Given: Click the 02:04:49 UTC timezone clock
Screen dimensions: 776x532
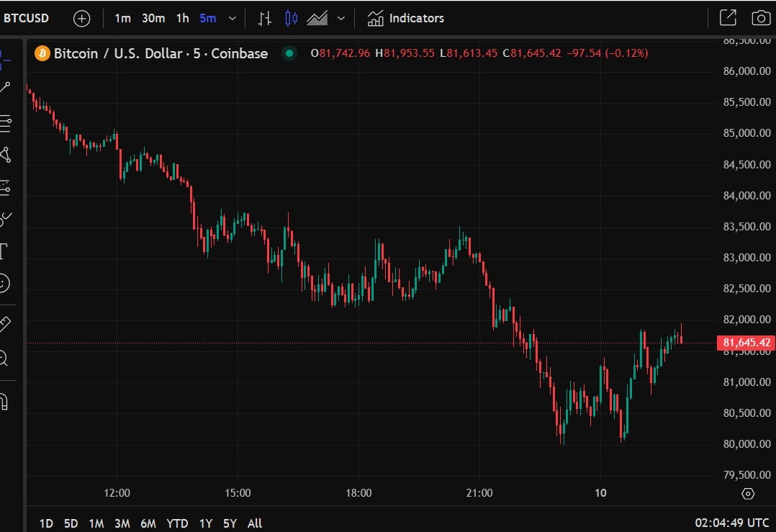Looking at the screenshot, I should coord(731,523).
